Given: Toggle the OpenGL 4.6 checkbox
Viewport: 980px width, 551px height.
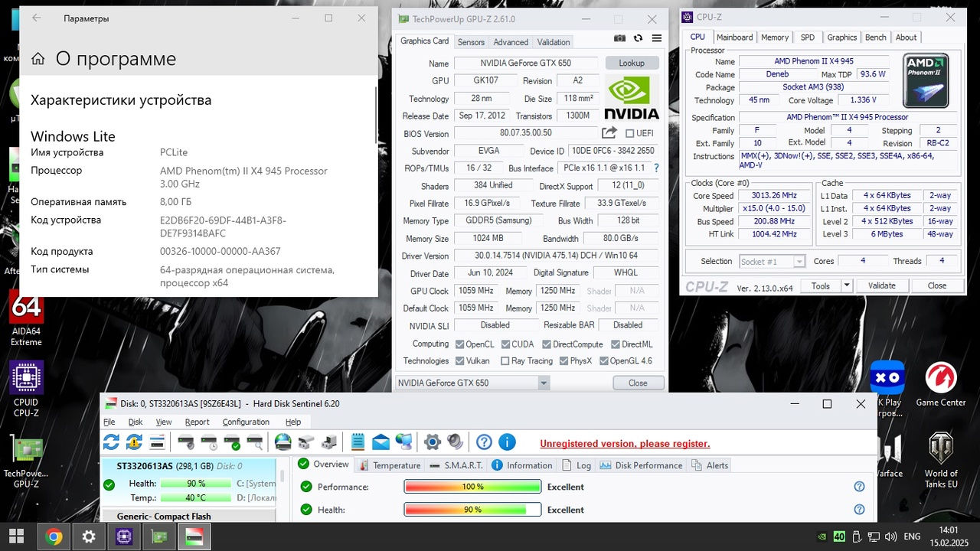Looking at the screenshot, I should coord(604,361).
